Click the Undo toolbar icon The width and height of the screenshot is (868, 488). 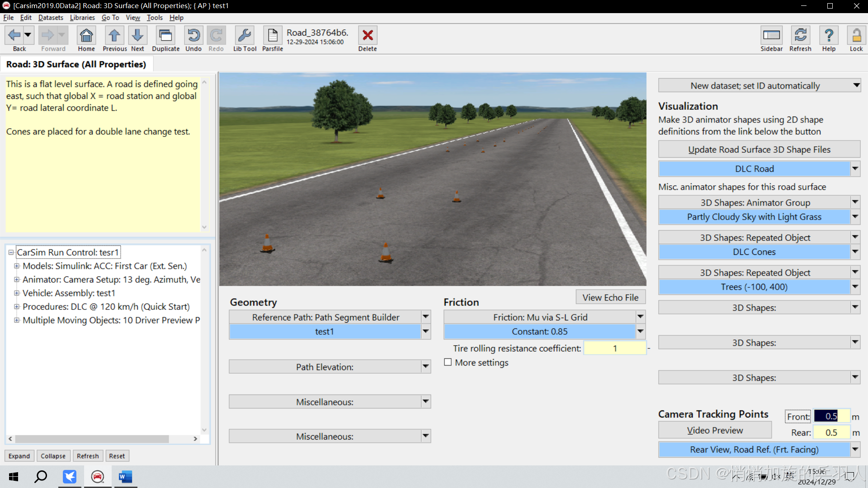tap(193, 36)
